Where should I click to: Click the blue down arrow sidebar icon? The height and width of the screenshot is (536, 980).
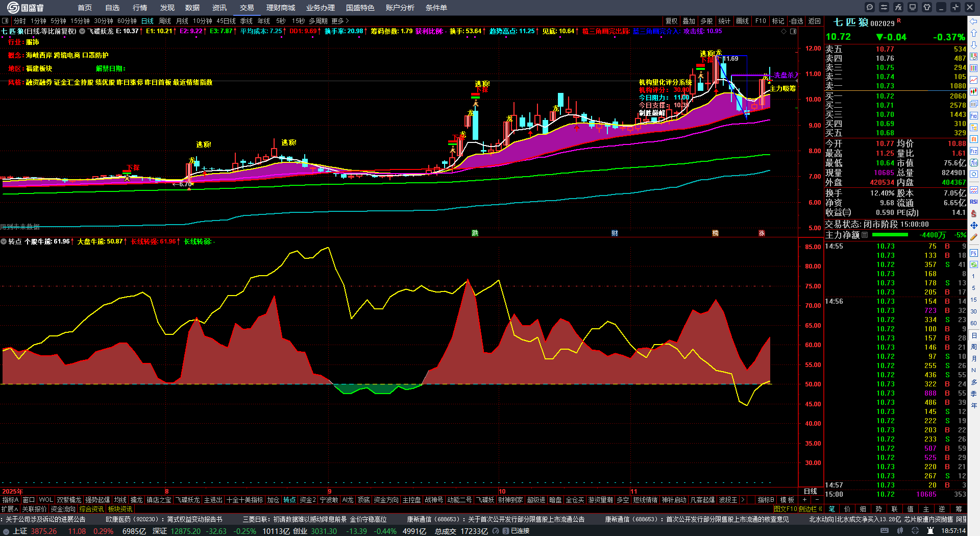974,44
